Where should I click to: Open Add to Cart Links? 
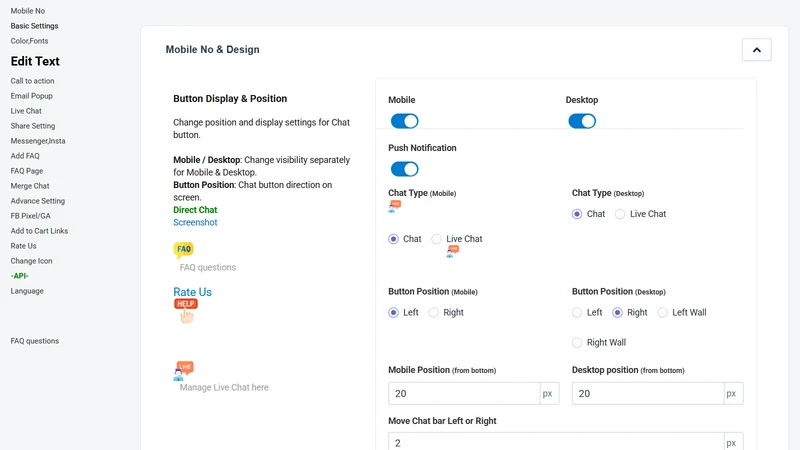pos(39,231)
